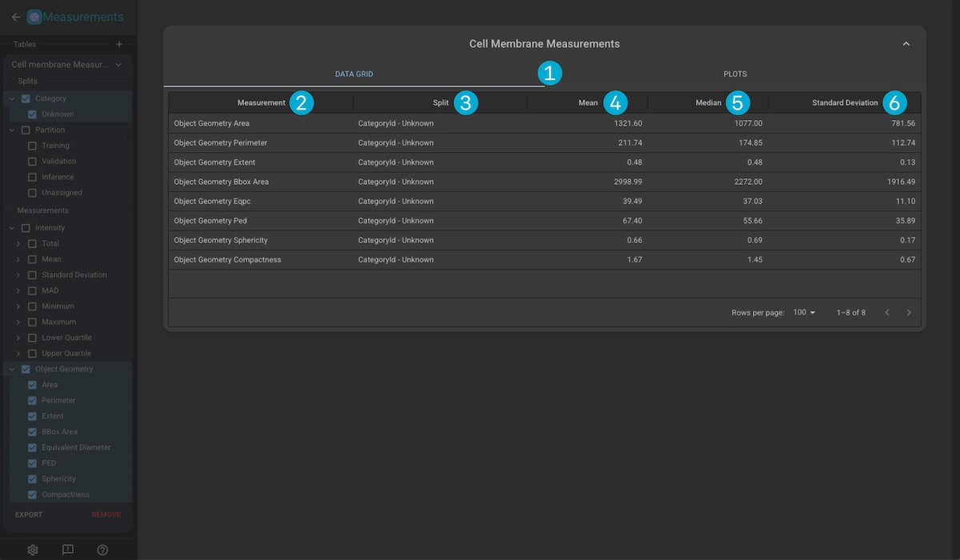Uncheck the Sphericity measurement checkbox
960x560 pixels.
(32, 479)
